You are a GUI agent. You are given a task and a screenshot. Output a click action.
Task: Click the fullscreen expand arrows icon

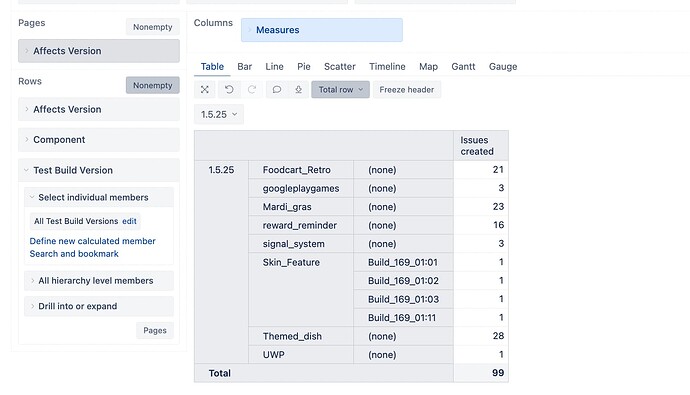pyautogui.click(x=205, y=89)
